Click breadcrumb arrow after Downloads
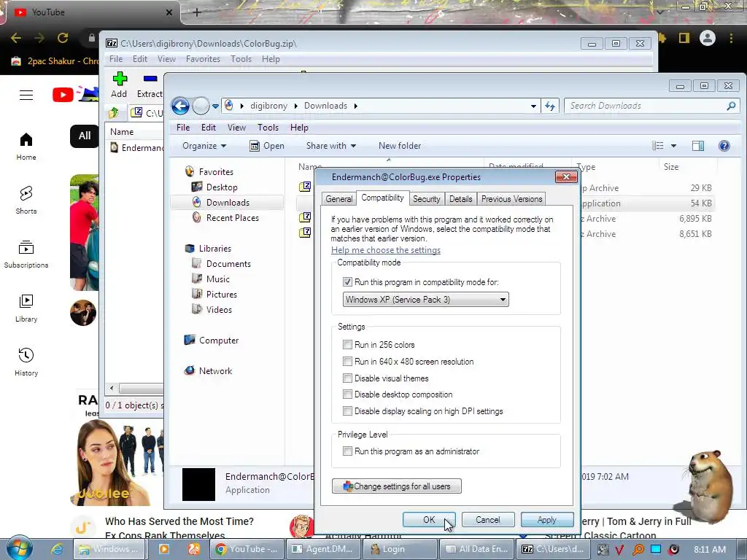 pyautogui.click(x=356, y=106)
